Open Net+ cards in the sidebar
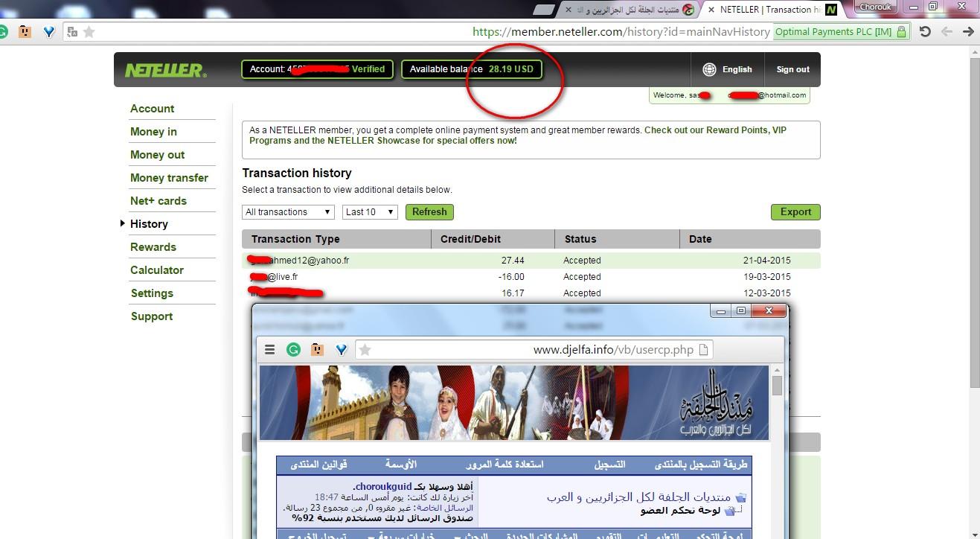 [x=158, y=201]
